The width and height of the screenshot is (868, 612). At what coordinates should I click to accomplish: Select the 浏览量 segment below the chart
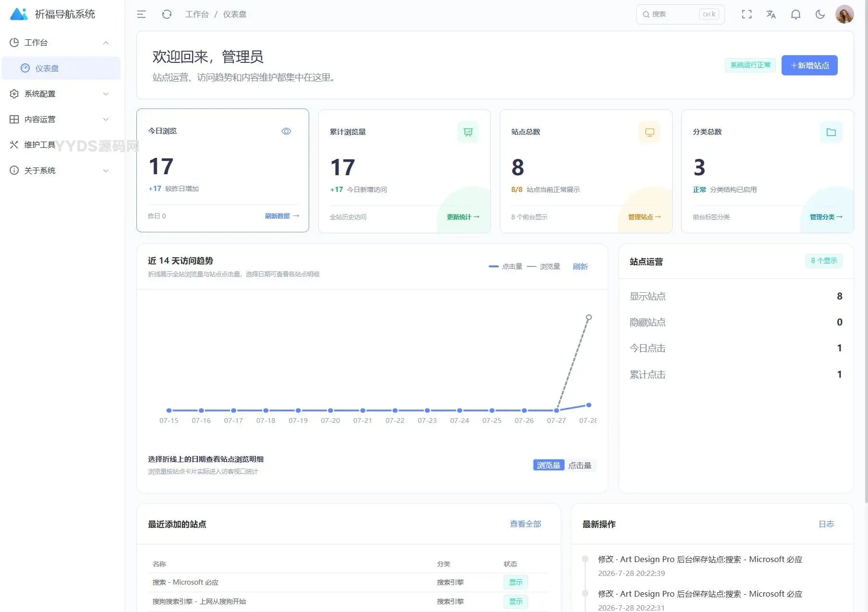549,465
